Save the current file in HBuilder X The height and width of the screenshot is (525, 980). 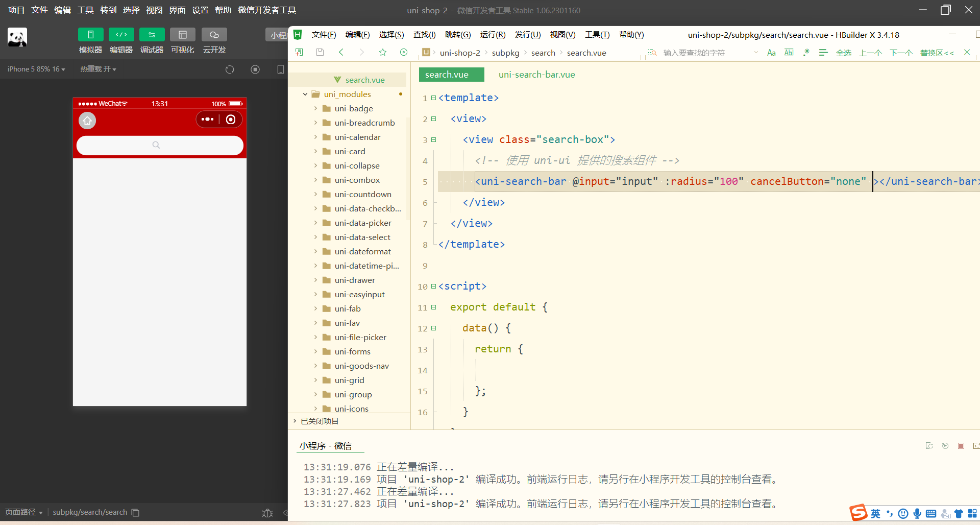pyautogui.click(x=320, y=52)
